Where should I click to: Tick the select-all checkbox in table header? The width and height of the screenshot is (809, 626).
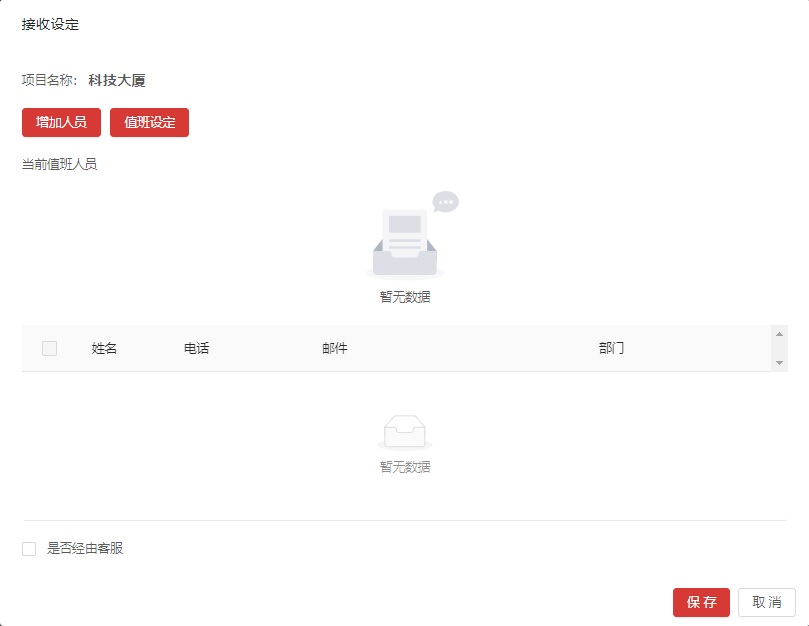point(49,349)
